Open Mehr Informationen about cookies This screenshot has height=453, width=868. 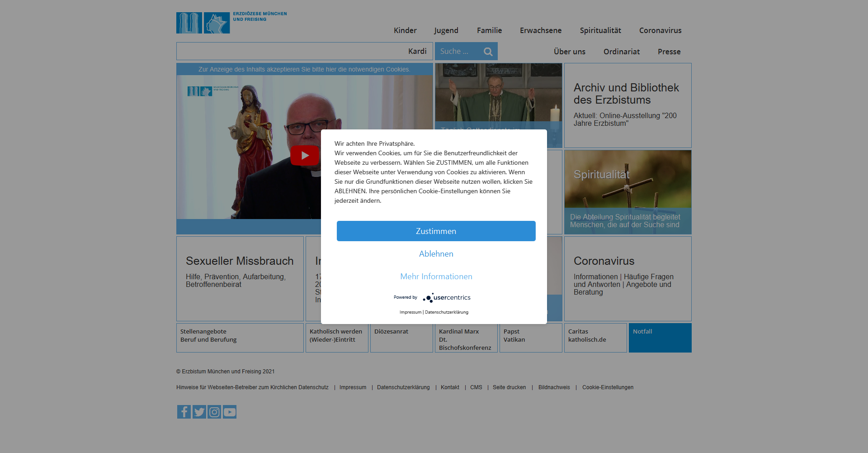[x=436, y=277]
